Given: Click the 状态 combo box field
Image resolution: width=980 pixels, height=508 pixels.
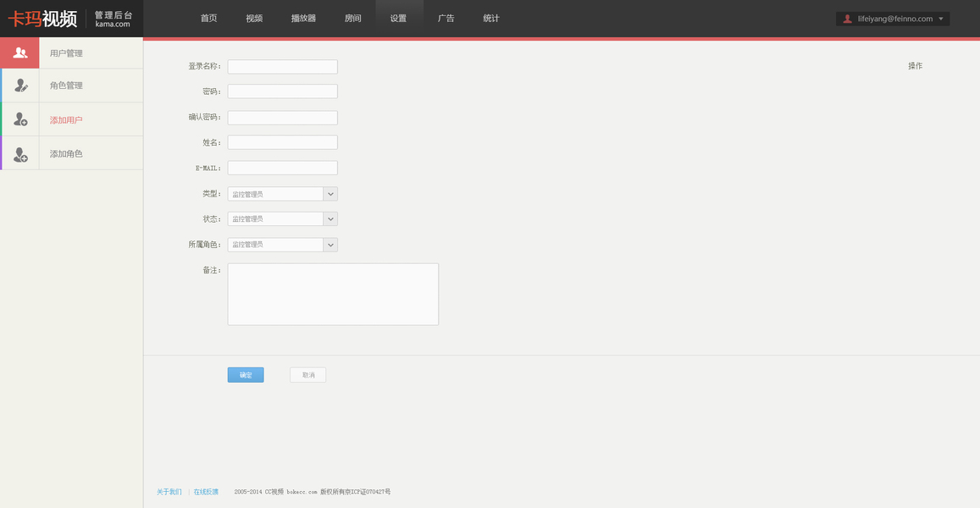Looking at the screenshot, I should [x=283, y=218].
